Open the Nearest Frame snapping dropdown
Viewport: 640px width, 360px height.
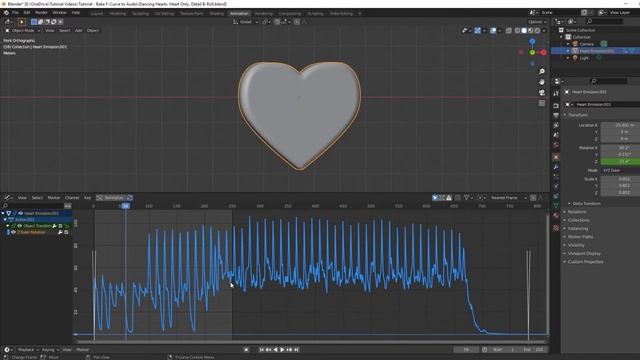point(508,198)
